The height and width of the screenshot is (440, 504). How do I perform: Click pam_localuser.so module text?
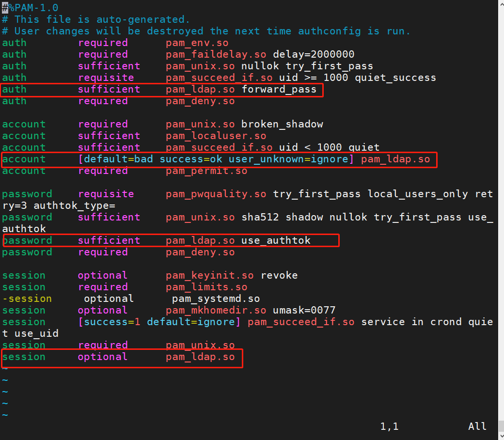(216, 136)
